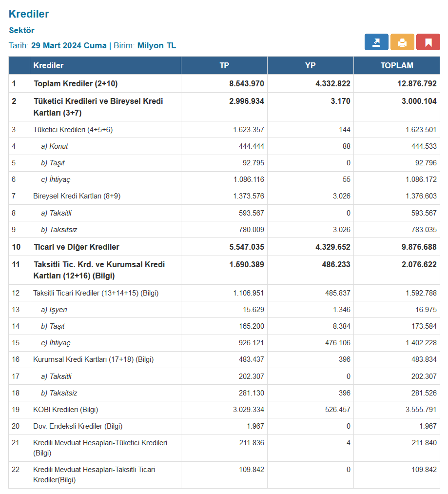The image size is (448, 494).
Task: Click the YP column header
Action: pyautogui.click(x=311, y=65)
